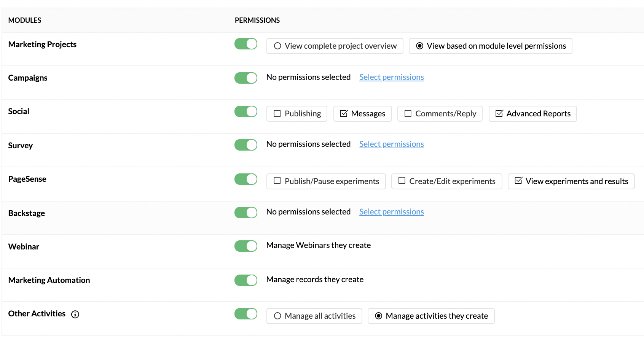
Task: Select Manage all activities radio option
Action: click(x=314, y=316)
